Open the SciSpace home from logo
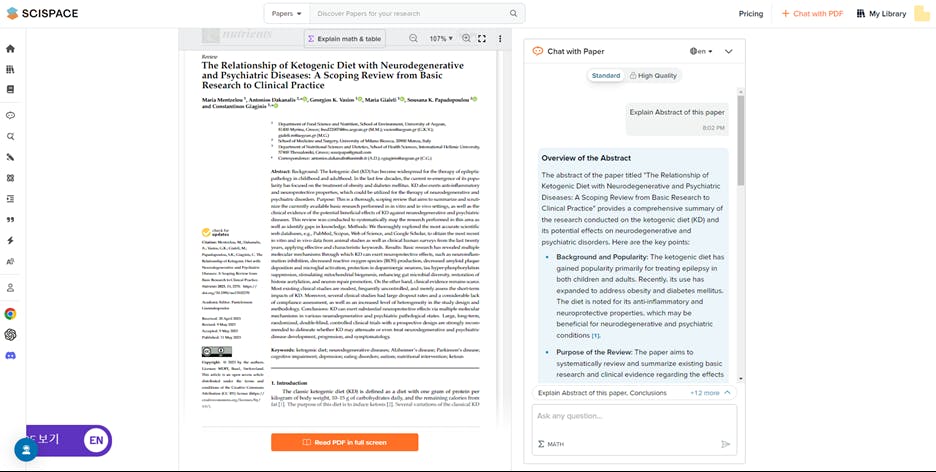Viewport: 936px width, 472px height. tap(42, 13)
